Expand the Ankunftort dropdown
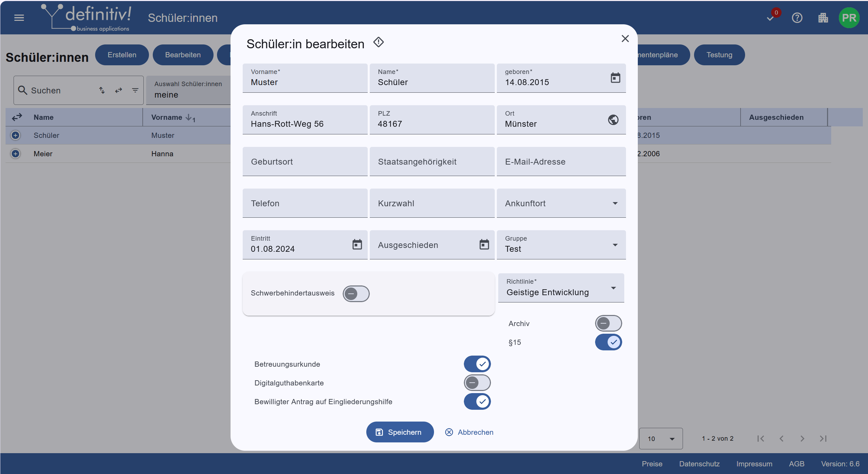868x474 pixels. tap(561, 203)
